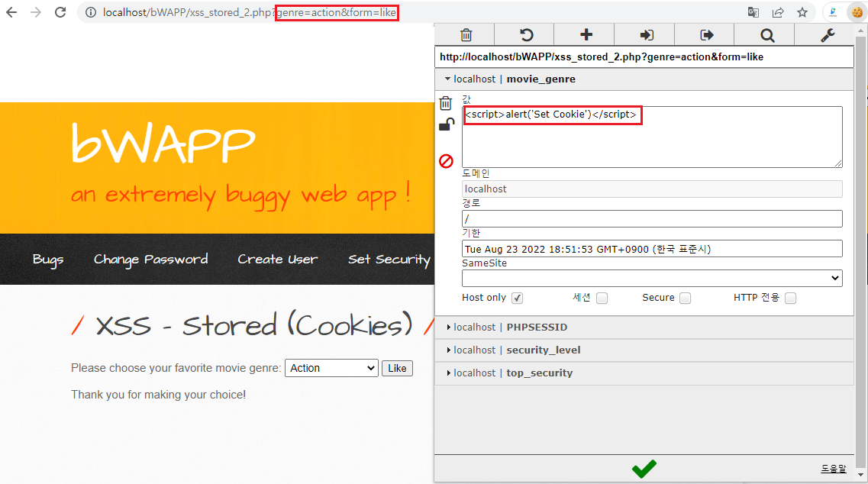Toggle the padlock protect icon for movie_genre
Viewport: 868px width, 484px height.
pos(446,124)
